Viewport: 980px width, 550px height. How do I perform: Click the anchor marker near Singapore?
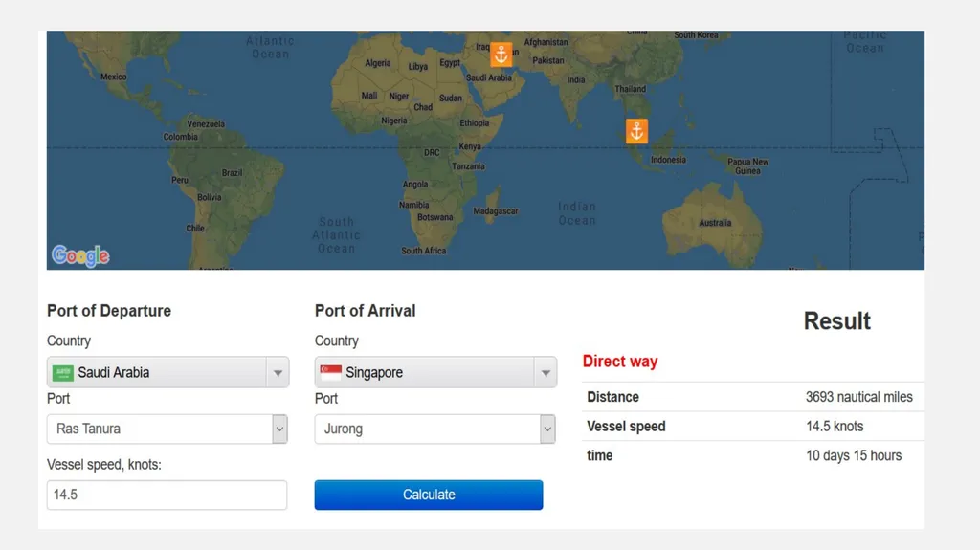pos(636,131)
